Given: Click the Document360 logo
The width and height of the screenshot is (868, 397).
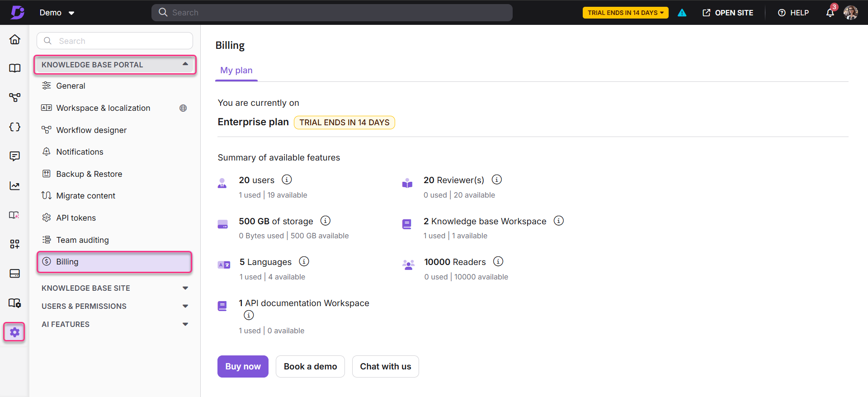Looking at the screenshot, I should pyautogui.click(x=18, y=12).
